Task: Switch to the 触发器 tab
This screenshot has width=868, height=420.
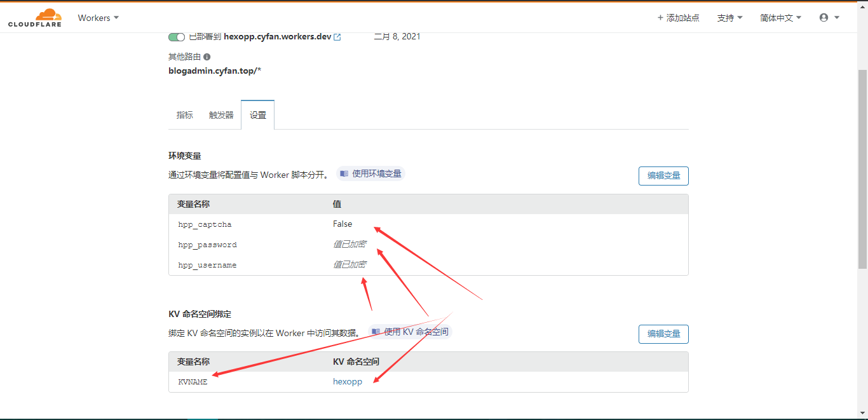Action: pyautogui.click(x=221, y=115)
